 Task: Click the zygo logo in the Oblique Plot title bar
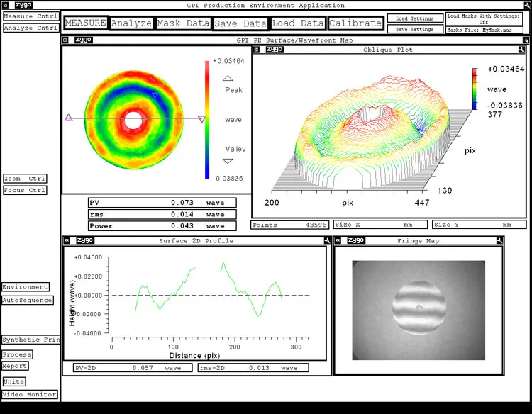(x=275, y=50)
